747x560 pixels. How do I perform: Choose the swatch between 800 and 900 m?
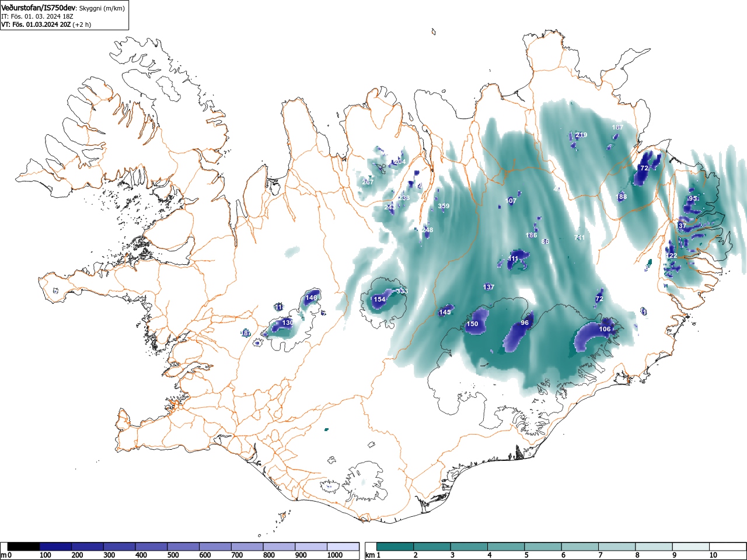click(x=279, y=547)
